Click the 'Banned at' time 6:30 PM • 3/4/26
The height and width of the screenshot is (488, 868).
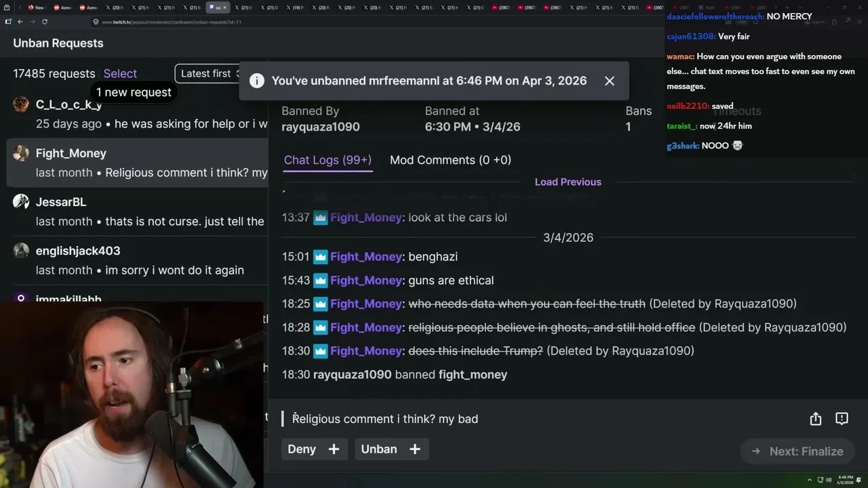tap(473, 127)
